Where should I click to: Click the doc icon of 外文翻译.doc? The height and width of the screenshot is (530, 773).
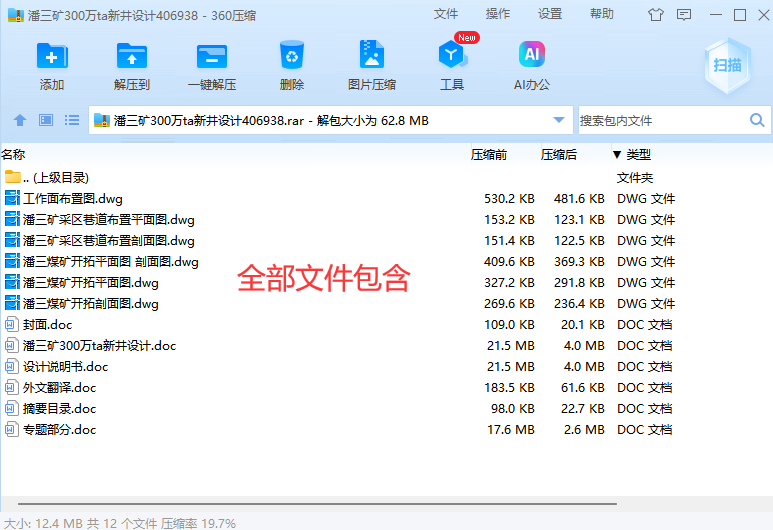click(x=11, y=388)
